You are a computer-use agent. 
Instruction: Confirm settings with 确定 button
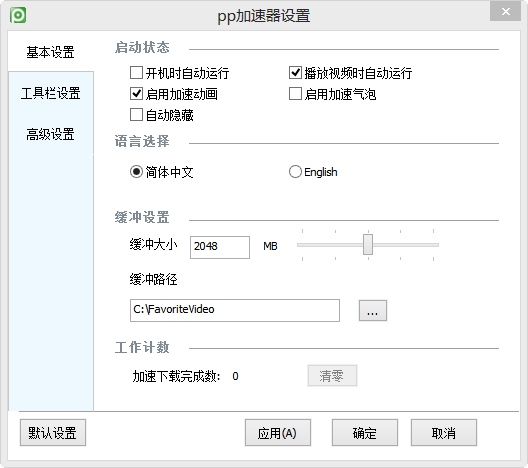(365, 433)
